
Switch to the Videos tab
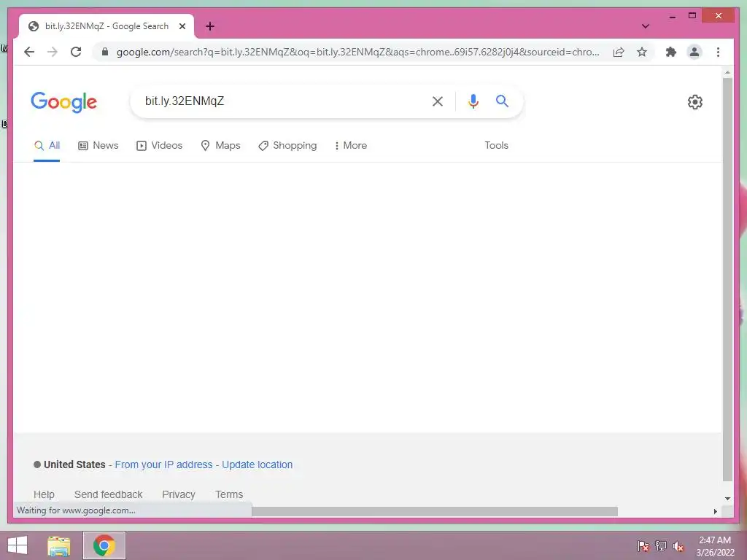(159, 145)
